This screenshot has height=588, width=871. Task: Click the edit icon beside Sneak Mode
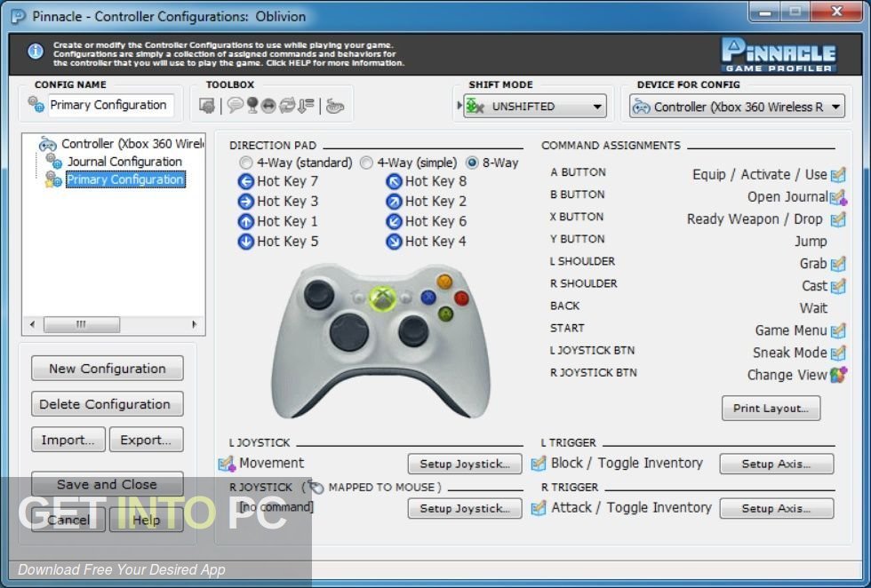click(837, 353)
